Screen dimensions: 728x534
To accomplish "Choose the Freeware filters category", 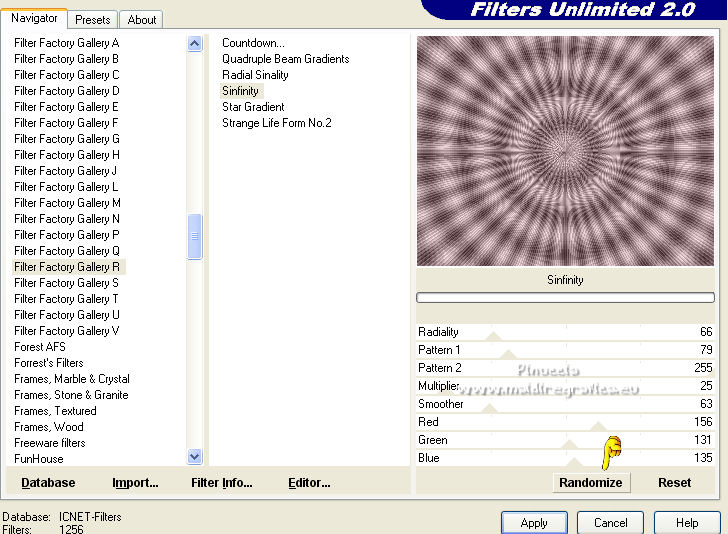I will click(x=50, y=443).
